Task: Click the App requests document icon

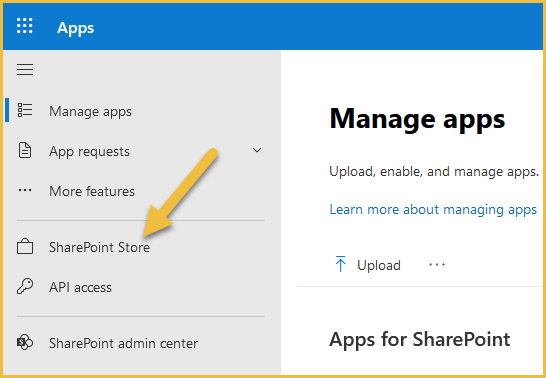Action: 25,151
